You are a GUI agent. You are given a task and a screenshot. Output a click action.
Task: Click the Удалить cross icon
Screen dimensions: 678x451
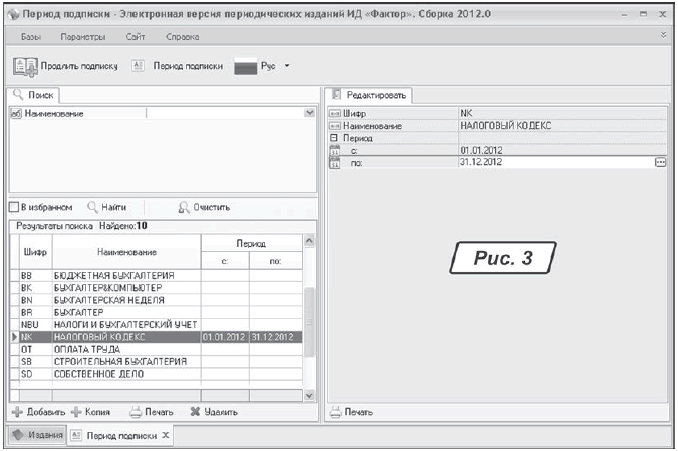pos(195,411)
